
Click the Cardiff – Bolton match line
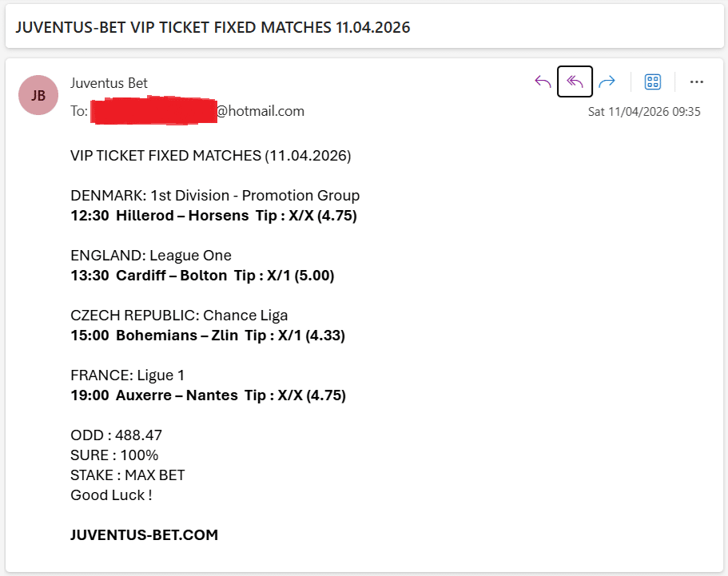click(202, 275)
